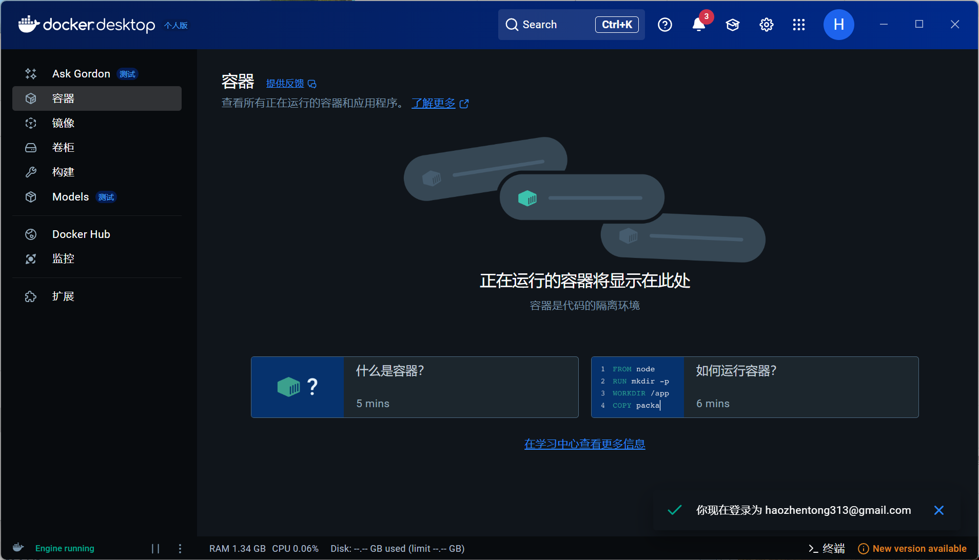Dismiss the login confirmation toast
Viewport: 979px width, 560px height.
pyautogui.click(x=939, y=510)
